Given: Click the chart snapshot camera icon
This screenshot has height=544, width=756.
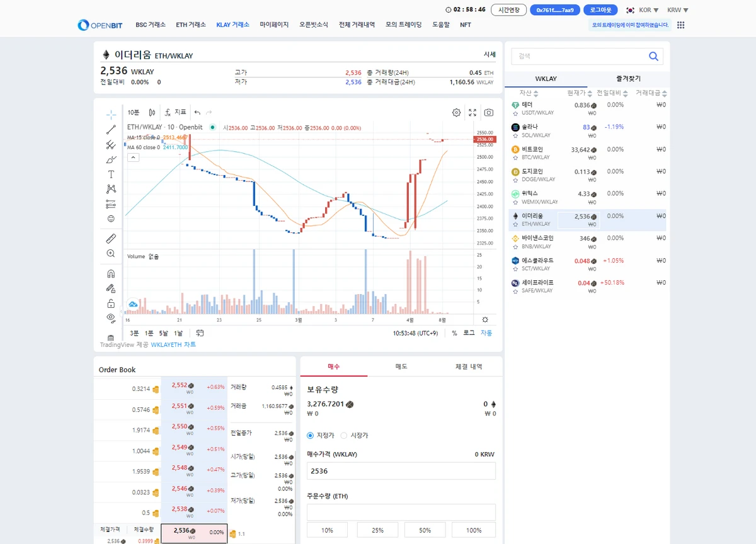Looking at the screenshot, I should coord(489,113).
